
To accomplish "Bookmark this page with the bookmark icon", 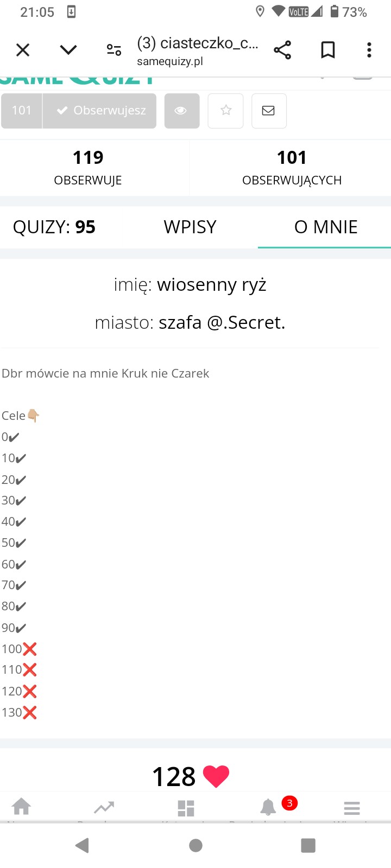I will point(327,50).
